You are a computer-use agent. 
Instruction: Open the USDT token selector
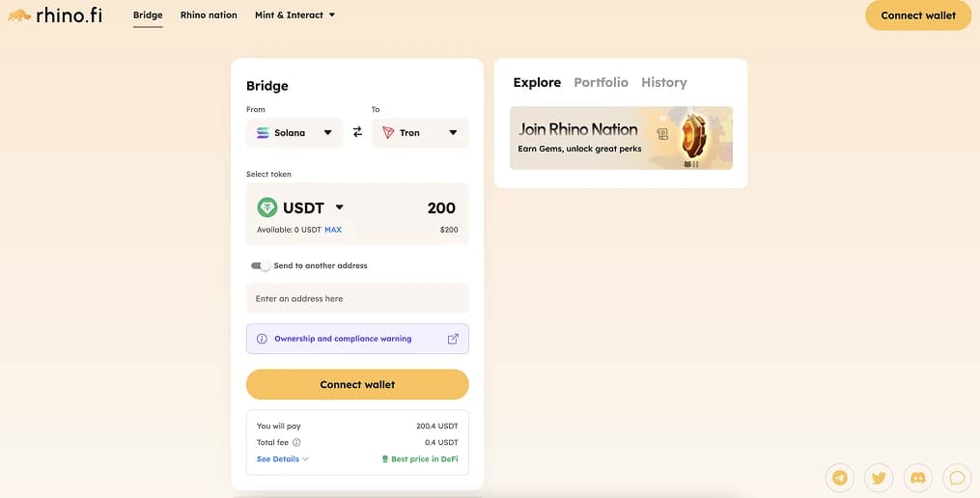click(x=301, y=207)
